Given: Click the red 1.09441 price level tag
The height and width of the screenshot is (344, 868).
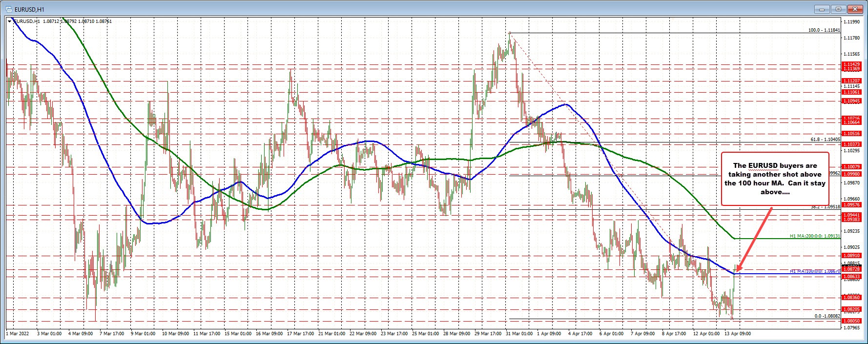Looking at the screenshot, I should click(x=852, y=215).
